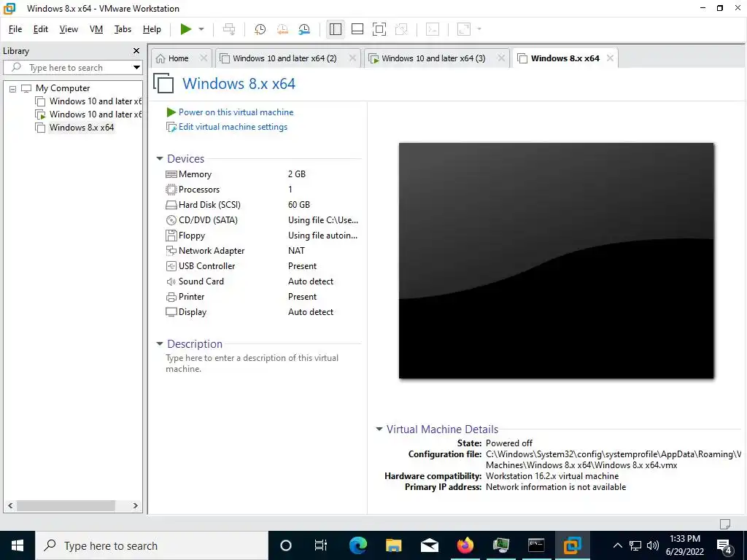This screenshot has width=747, height=560.
Task: Click Edit virtual machine settings link
Action: tap(233, 127)
